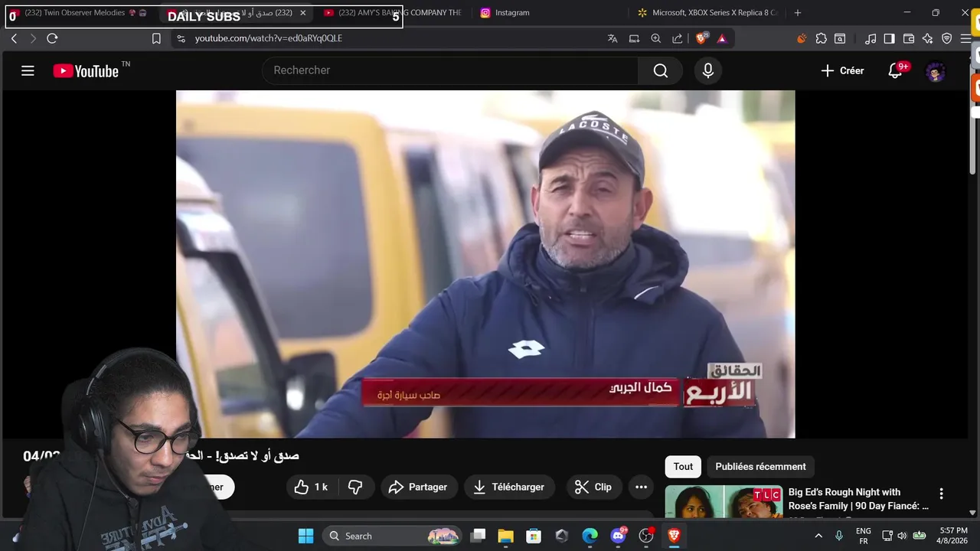Open the Brave VPN shield icon
This screenshot has width=980, height=551.
(x=946, y=38)
